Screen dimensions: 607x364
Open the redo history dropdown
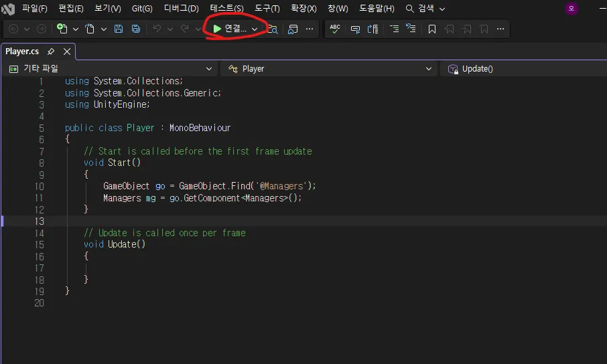(x=198, y=29)
